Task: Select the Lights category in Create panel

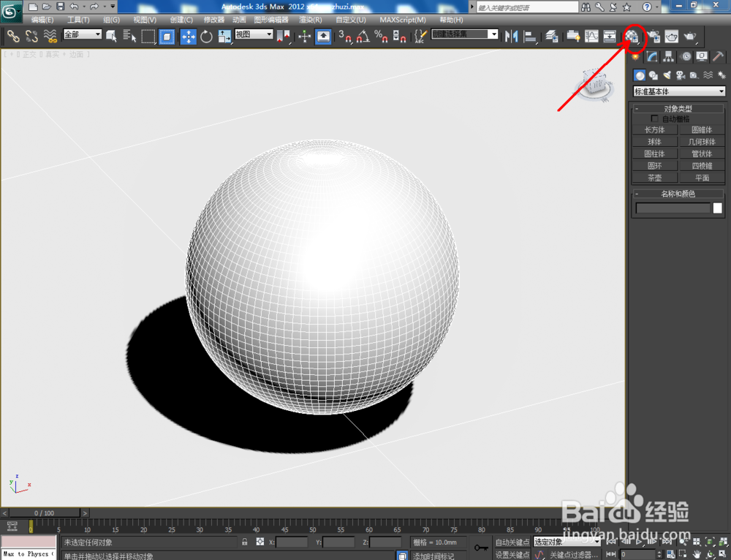Action: coord(667,75)
